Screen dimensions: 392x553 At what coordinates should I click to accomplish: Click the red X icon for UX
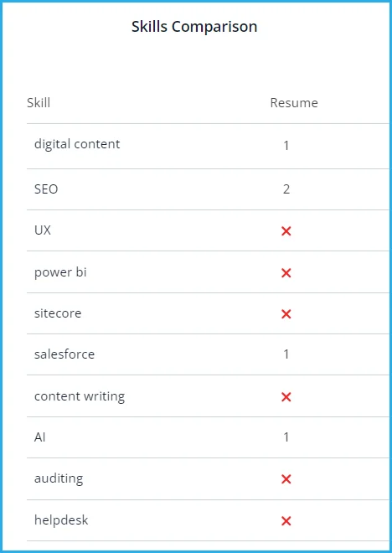pyautogui.click(x=286, y=231)
